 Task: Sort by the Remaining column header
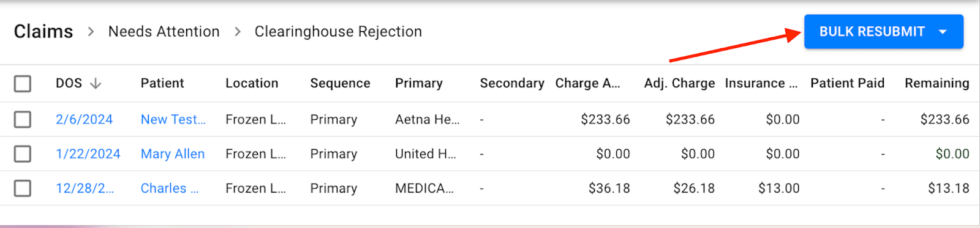click(937, 83)
